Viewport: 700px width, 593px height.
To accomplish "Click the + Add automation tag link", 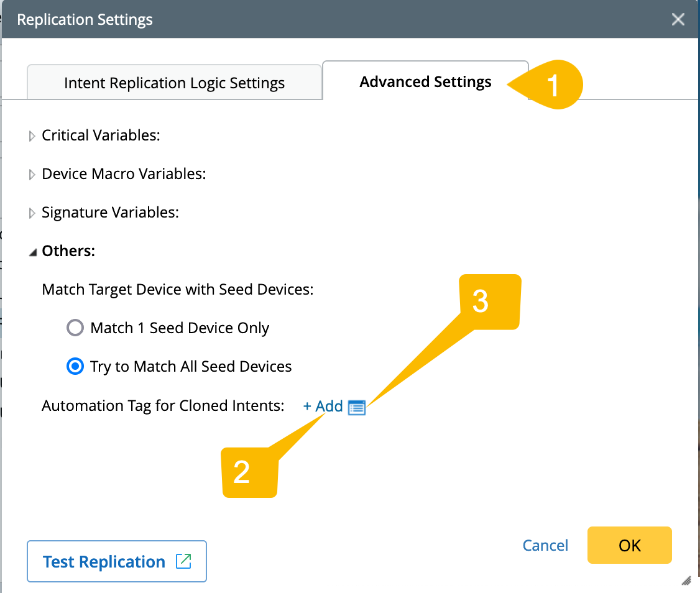I will (x=323, y=407).
